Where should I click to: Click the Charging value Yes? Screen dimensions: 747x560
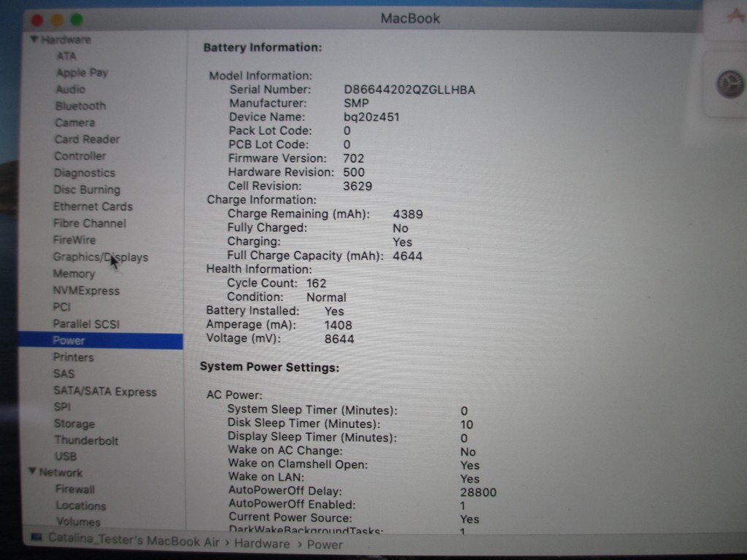coord(403,242)
